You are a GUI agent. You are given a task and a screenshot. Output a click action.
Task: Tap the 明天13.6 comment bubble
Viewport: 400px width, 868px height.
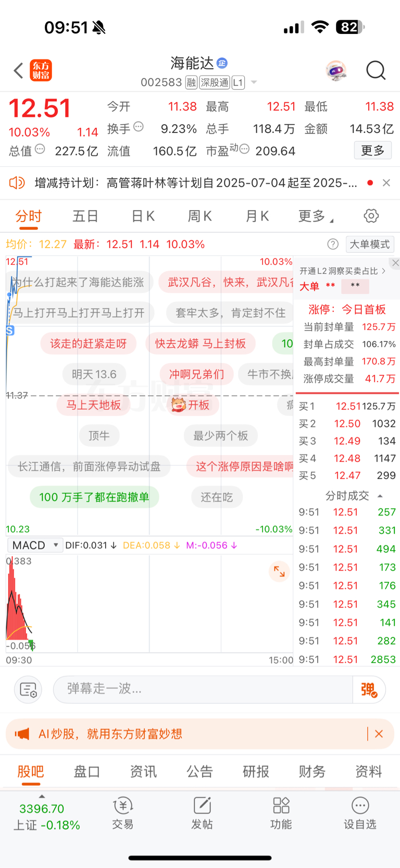(94, 374)
